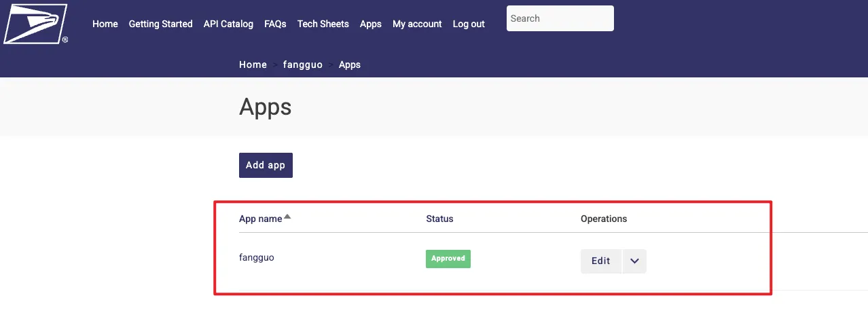The image size is (868, 334).
Task: Open Apps in the top navigation bar
Action: [370, 24]
